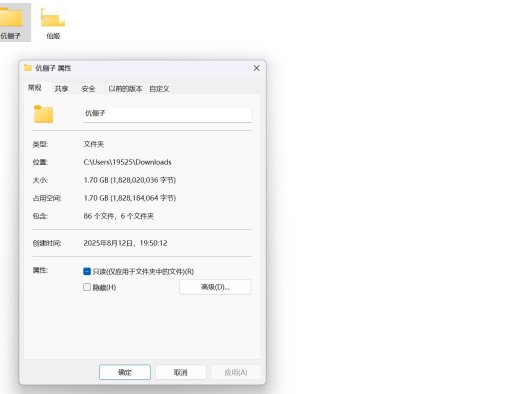Click the size value 1,828,020,036 字节
Image resolution: width=526 pixels, height=394 pixels.
click(129, 180)
